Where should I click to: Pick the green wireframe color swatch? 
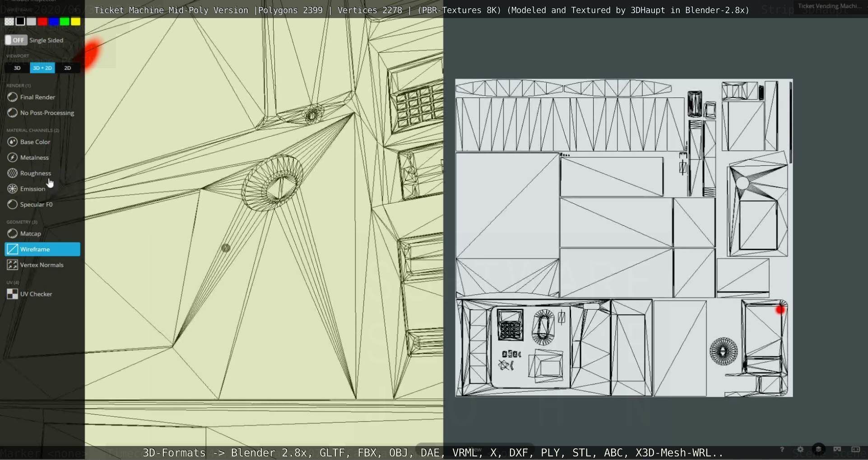pos(65,22)
